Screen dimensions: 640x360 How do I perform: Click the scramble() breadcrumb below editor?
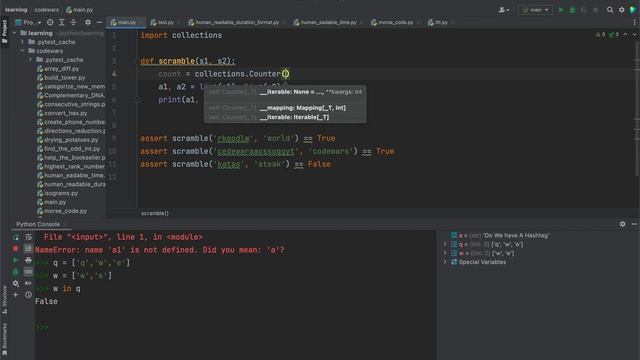155,213
